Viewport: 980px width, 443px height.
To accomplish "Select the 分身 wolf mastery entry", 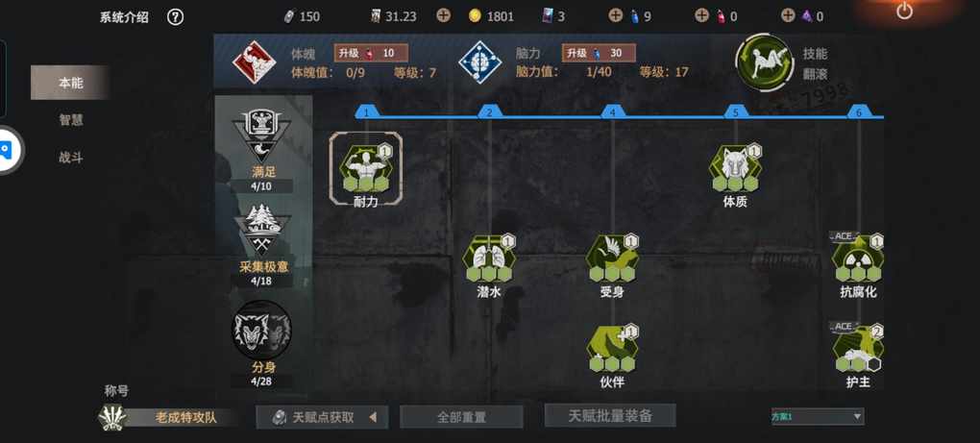I will [262, 344].
